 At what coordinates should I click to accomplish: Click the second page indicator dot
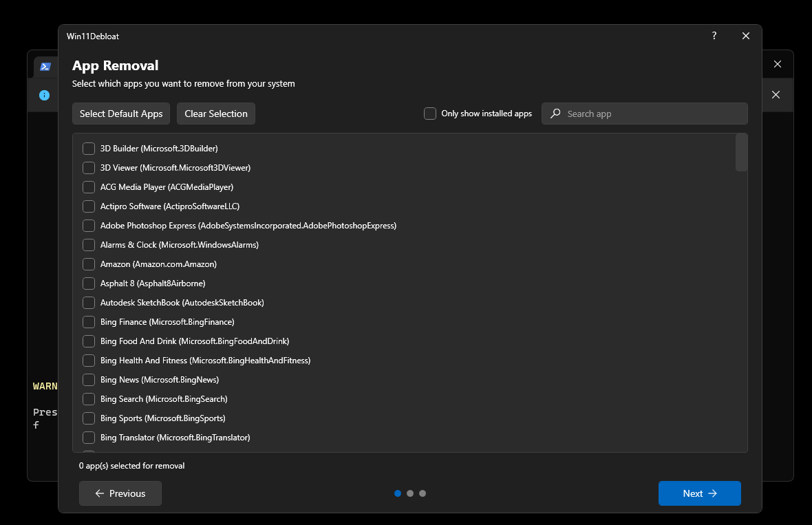[410, 493]
